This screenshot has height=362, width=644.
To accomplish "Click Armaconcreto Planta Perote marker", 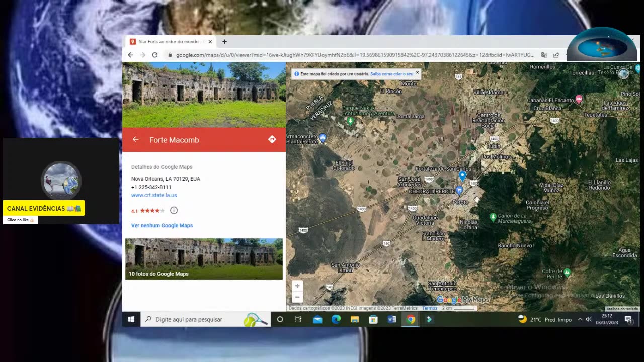I will (323, 137).
